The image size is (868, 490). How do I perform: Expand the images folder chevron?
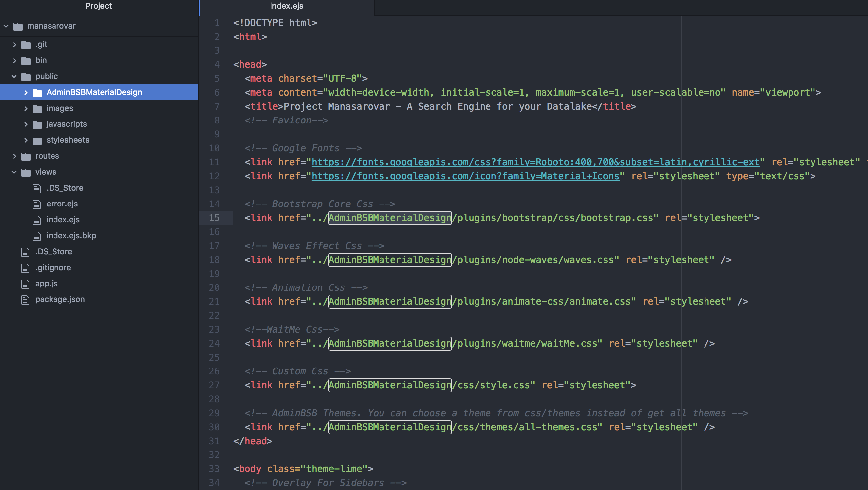26,108
